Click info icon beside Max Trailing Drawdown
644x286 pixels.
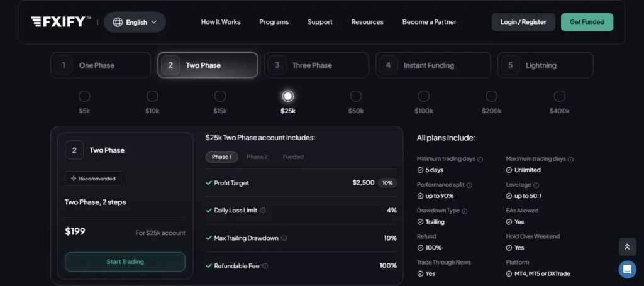click(x=284, y=238)
